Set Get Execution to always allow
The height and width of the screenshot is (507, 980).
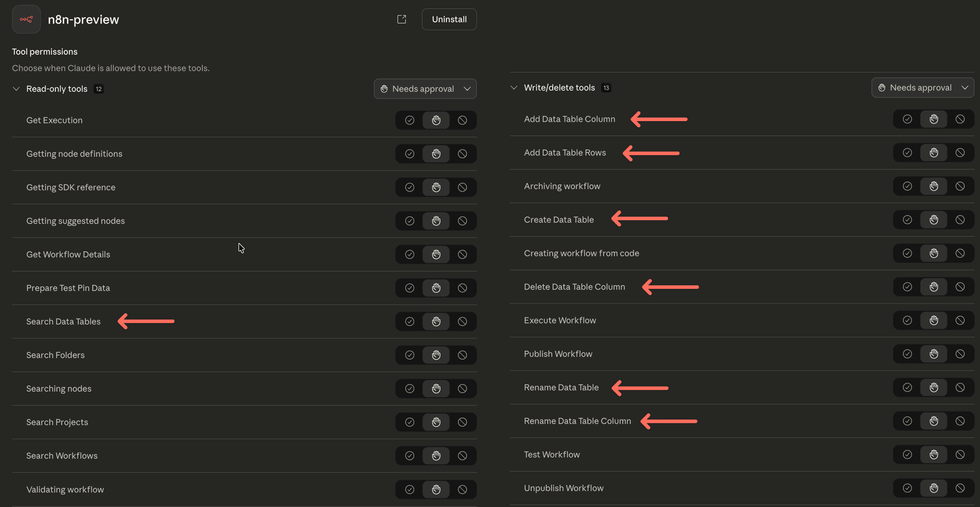pyautogui.click(x=410, y=120)
